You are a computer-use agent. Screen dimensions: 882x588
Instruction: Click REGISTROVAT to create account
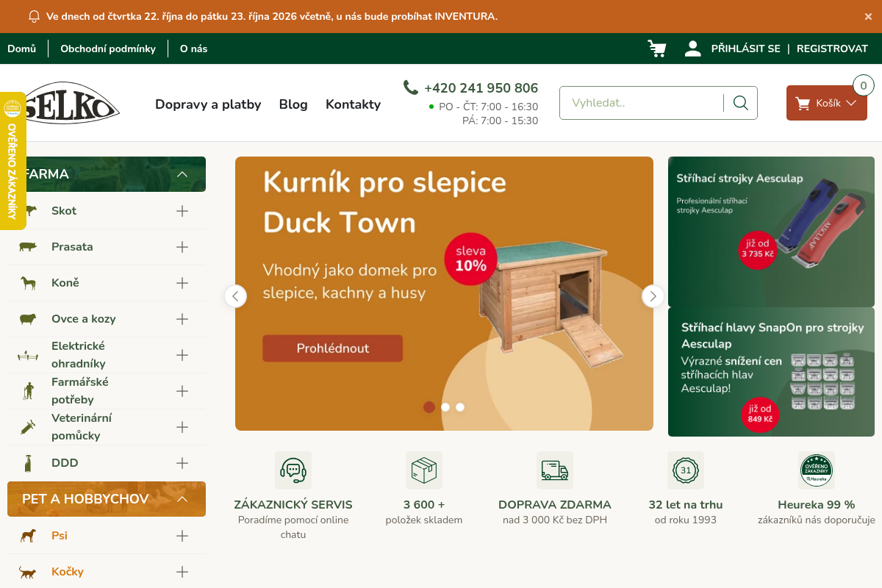coord(833,49)
